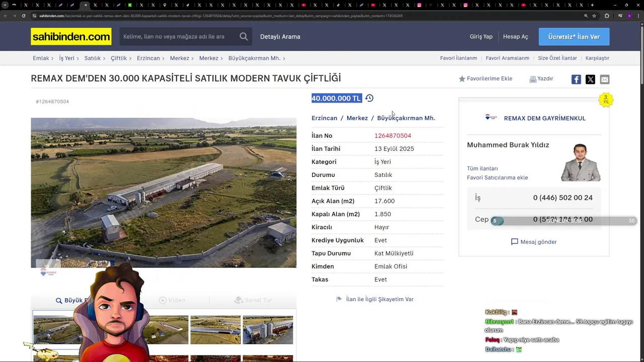Expand the Büyükçakırman Mh. breadcrumb chevron
The height and width of the screenshot is (362, 644).
tap(284, 58)
